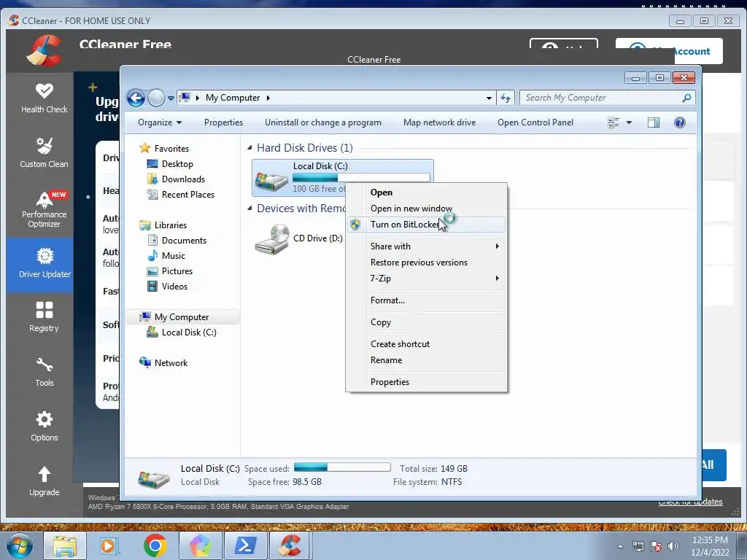Open Custom Clean in CCleaner sidebar
Viewport: 747px width, 560px height.
click(44, 153)
